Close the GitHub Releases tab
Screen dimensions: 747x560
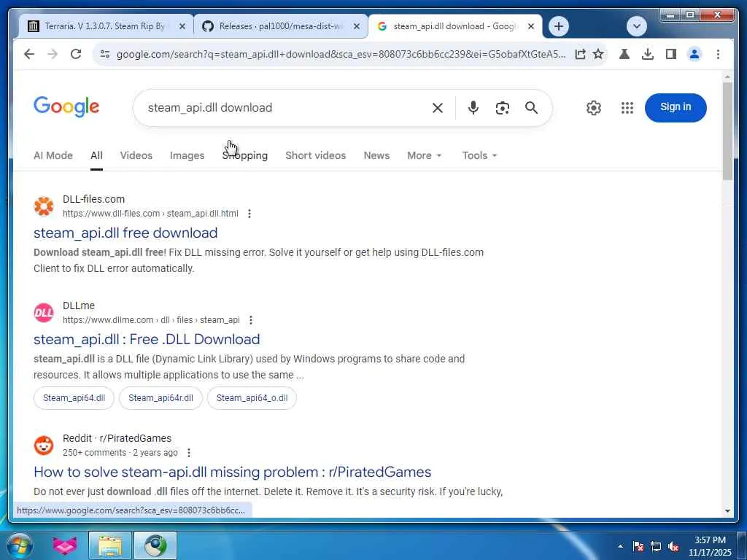[x=356, y=27]
